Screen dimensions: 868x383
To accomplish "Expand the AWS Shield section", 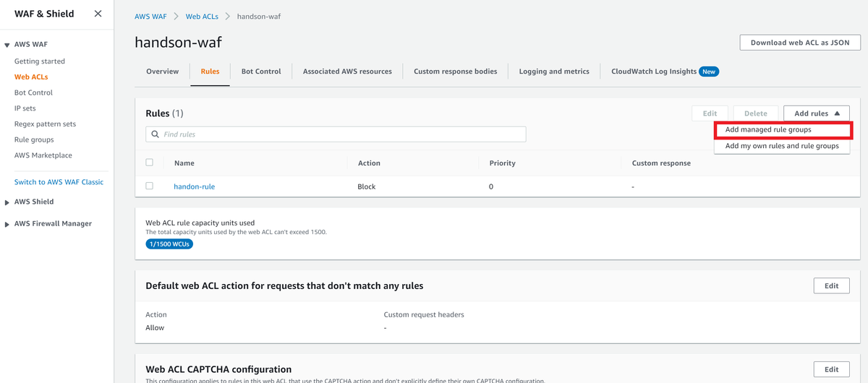I will tap(7, 202).
